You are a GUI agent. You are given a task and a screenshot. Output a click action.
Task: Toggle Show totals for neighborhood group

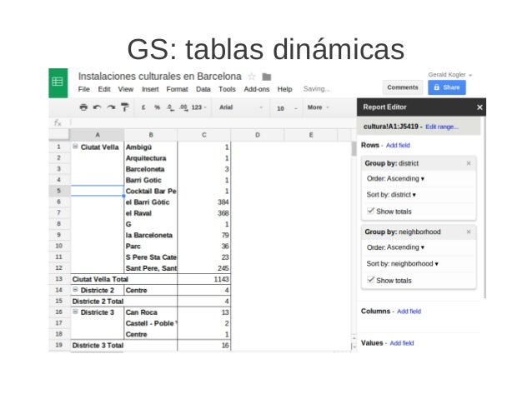[x=370, y=280]
